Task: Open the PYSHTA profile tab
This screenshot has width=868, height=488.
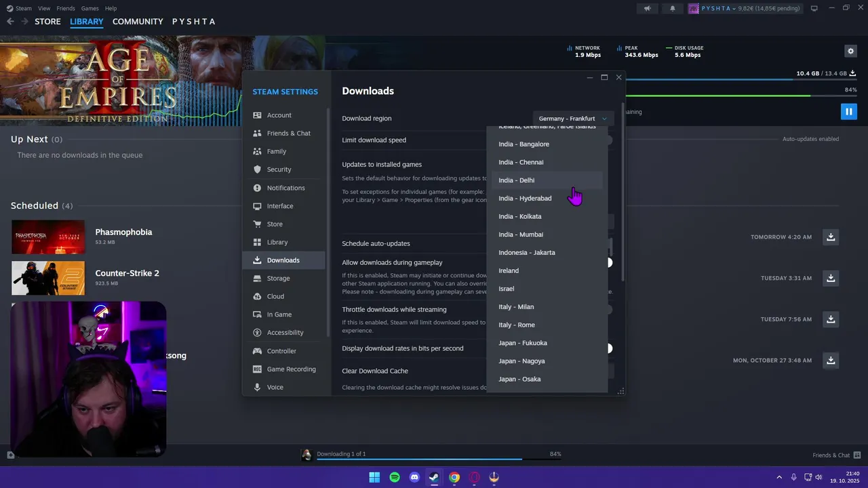Action: pyautogui.click(x=193, y=22)
